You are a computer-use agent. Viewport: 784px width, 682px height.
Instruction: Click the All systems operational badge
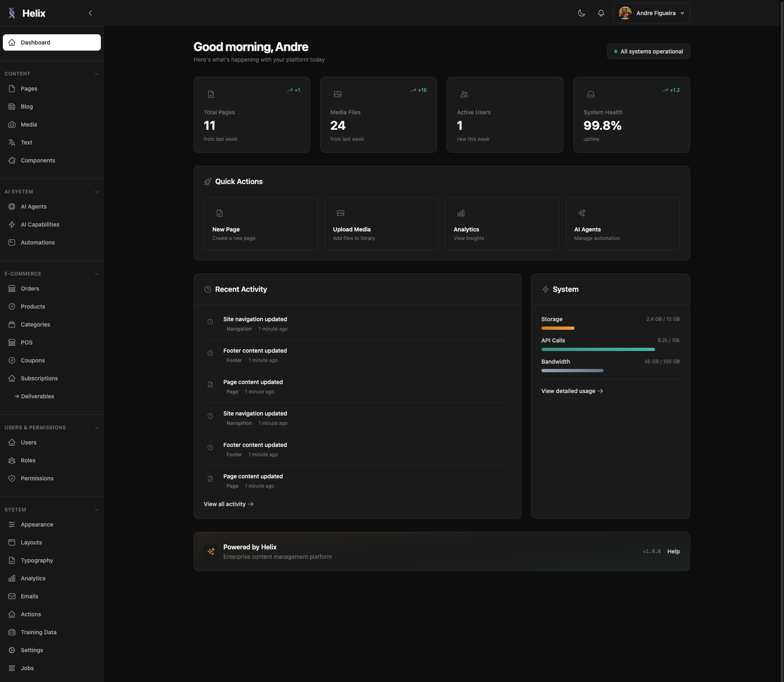pyautogui.click(x=648, y=51)
